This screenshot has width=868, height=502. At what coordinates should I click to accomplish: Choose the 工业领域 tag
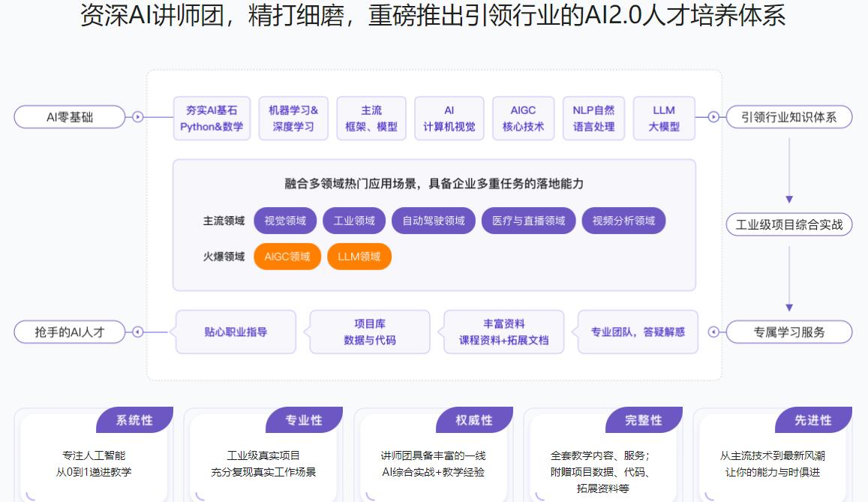pyautogui.click(x=354, y=221)
